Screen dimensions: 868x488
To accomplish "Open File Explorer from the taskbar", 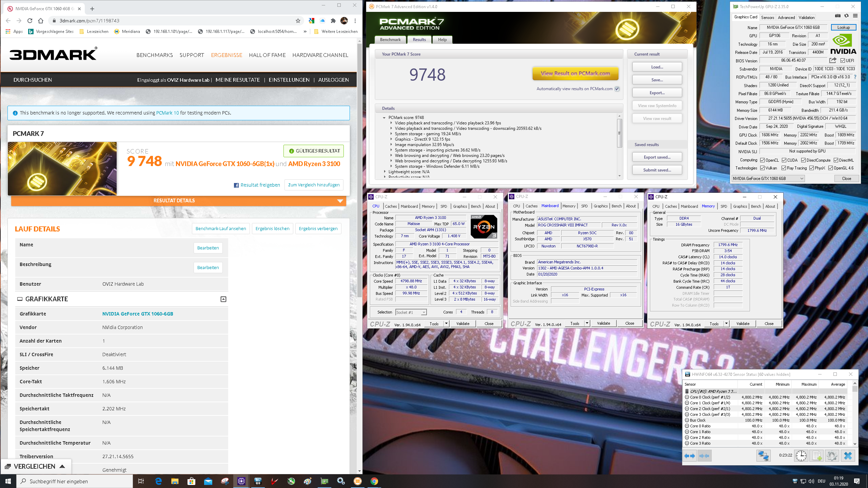I will click(175, 481).
